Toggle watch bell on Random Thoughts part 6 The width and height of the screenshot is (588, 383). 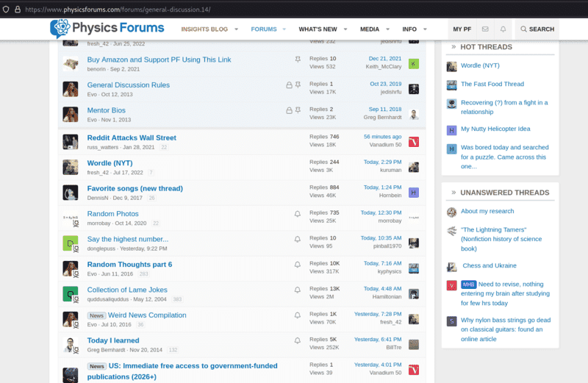pyautogui.click(x=298, y=265)
